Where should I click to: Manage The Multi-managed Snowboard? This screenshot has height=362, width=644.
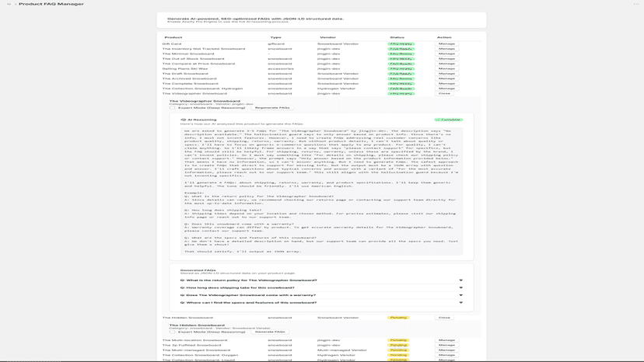pos(447,350)
